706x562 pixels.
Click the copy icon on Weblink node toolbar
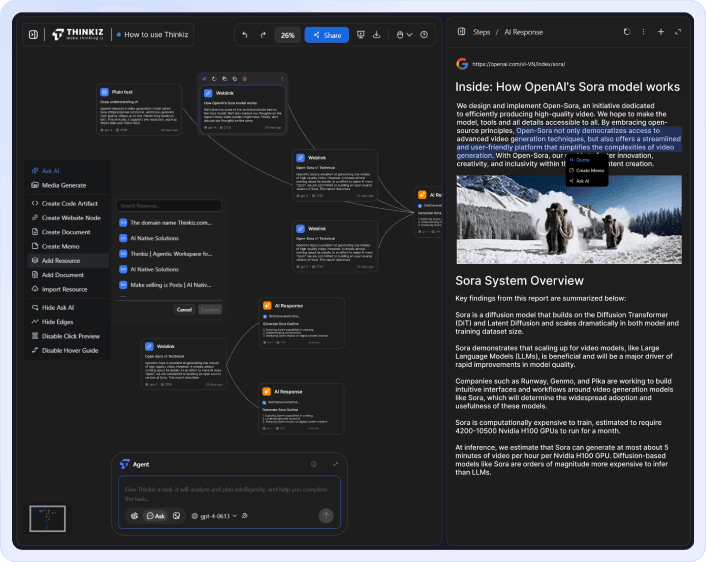coord(235,79)
